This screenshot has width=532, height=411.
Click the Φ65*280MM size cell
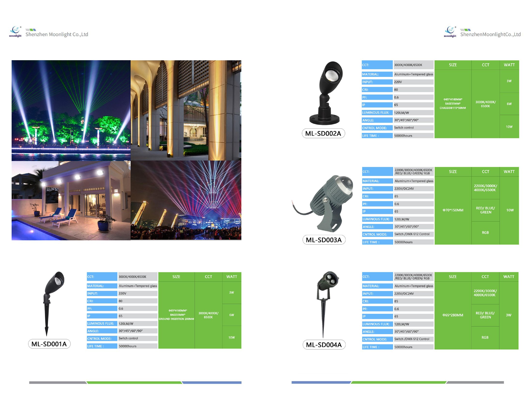pyautogui.click(x=453, y=315)
